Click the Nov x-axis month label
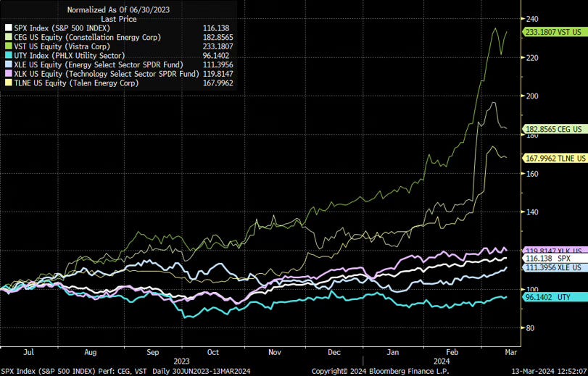The width and height of the screenshot is (588, 376). [x=275, y=352]
